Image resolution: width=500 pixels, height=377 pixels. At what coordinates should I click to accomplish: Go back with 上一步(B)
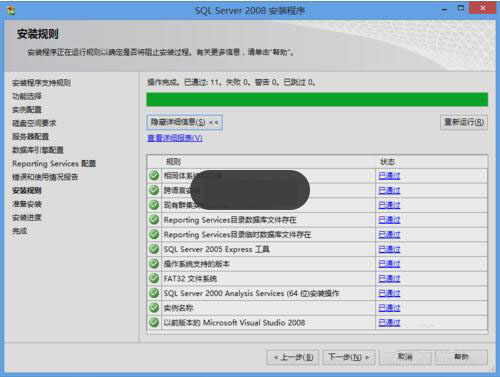point(293,357)
